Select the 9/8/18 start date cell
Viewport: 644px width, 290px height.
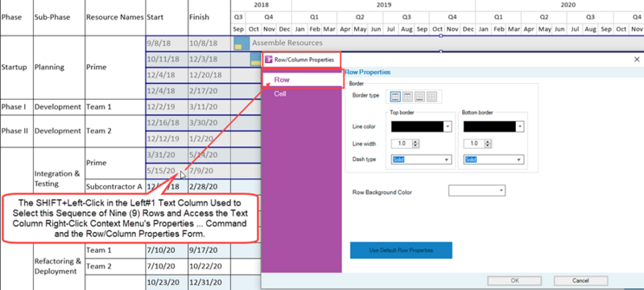point(167,43)
